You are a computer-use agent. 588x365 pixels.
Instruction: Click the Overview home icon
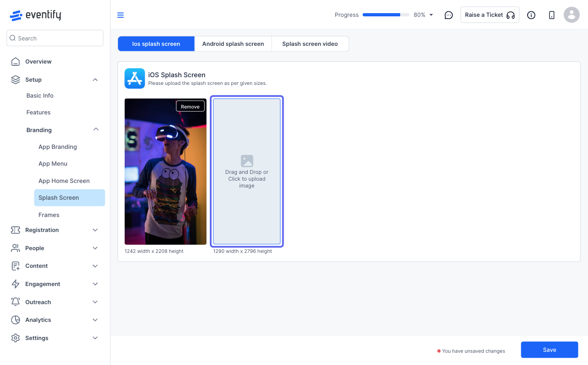pos(15,62)
